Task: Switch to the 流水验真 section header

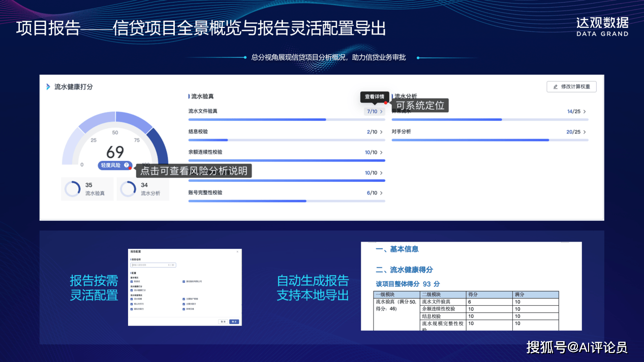Action: coord(203,96)
